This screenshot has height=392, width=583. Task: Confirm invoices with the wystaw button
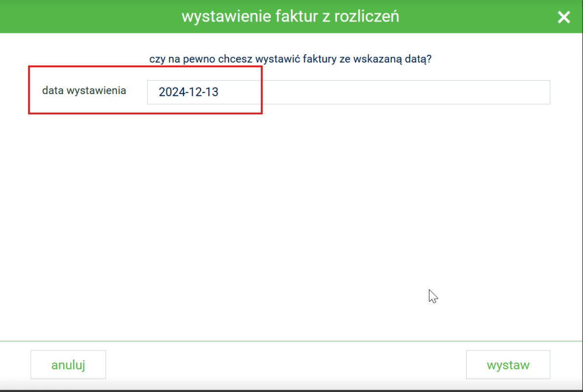pyautogui.click(x=508, y=365)
